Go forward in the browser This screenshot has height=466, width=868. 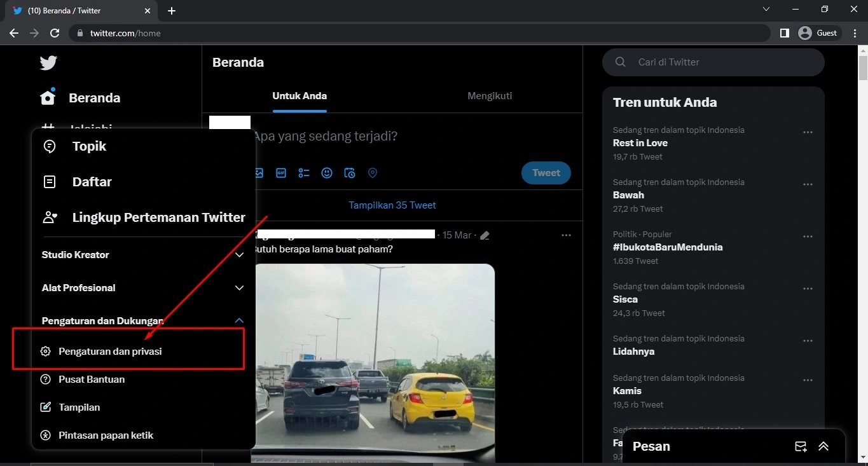34,33
